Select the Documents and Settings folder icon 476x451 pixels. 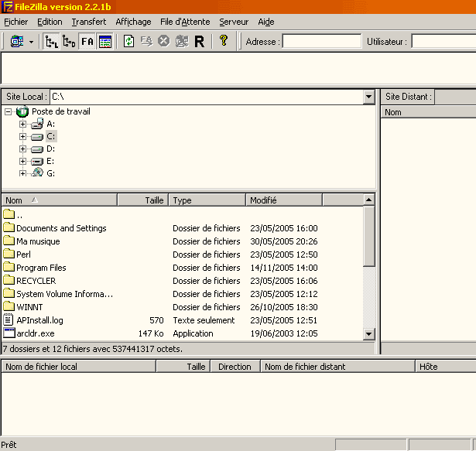[9, 227]
